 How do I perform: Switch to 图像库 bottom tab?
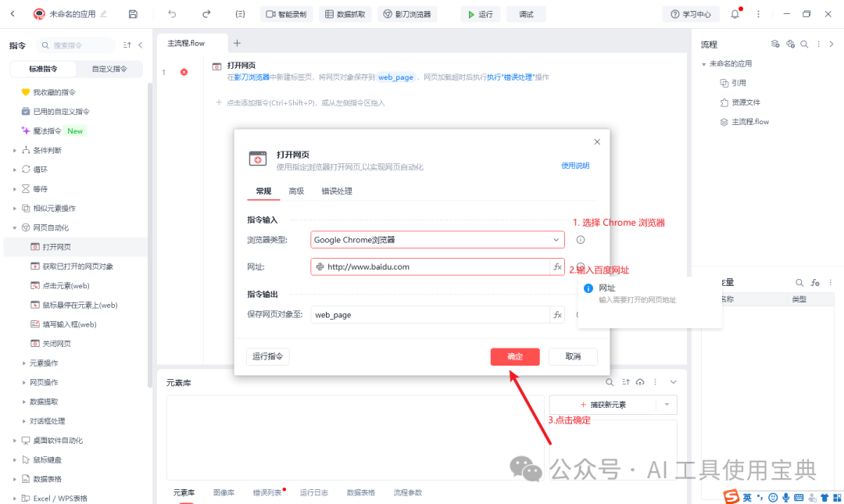tap(224, 493)
